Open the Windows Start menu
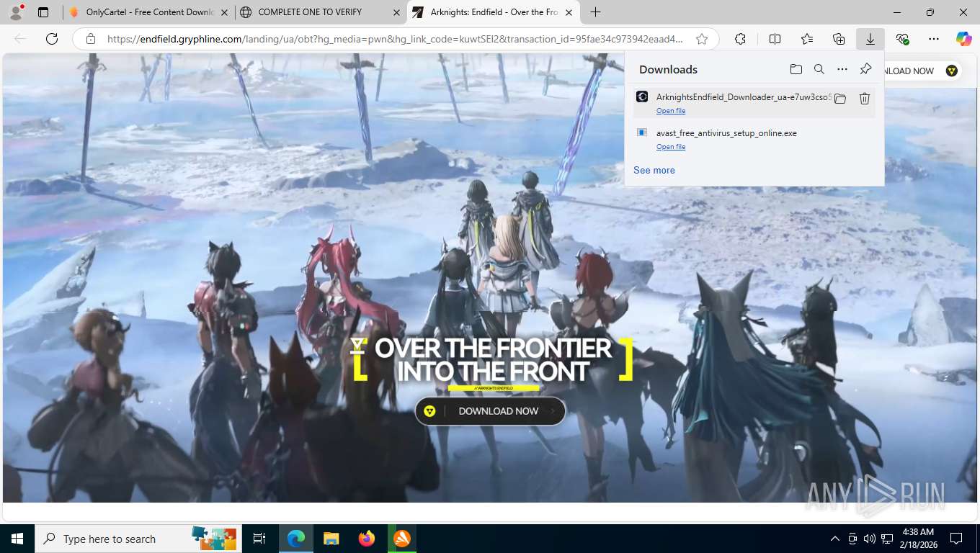The width and height of the screenshot is (980, 553). coord(17,539)
